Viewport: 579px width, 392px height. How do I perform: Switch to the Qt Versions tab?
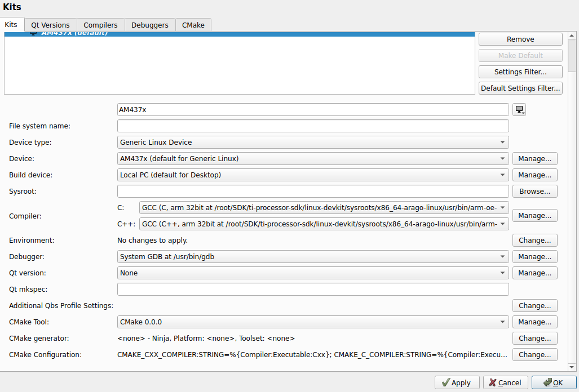pos(50,25)
